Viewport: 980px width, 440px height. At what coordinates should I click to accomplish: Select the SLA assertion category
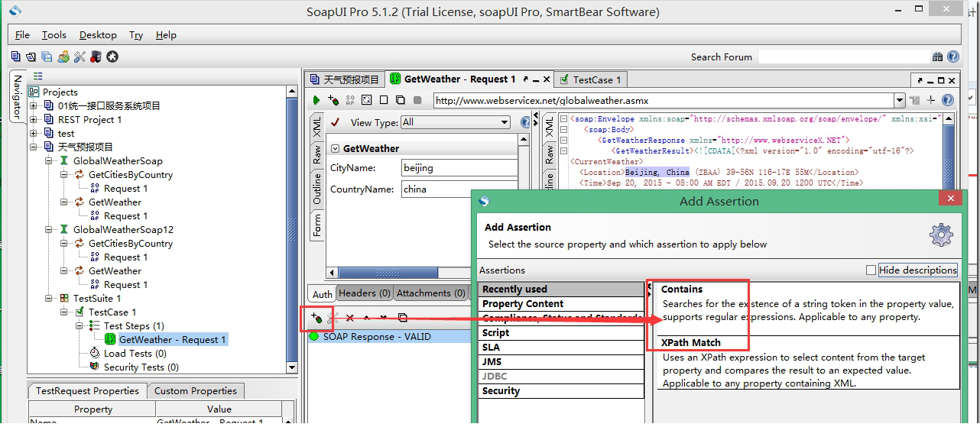coord(561,348)
